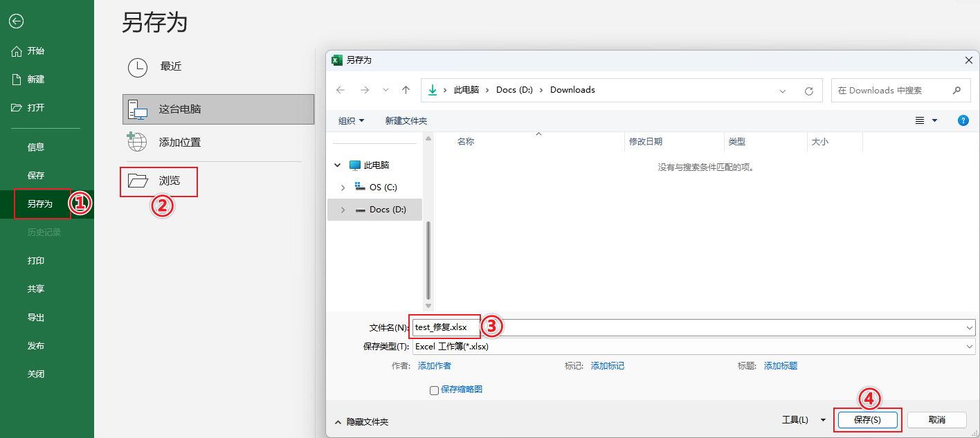Click the back arrow circle icon

[x=16, y=21]
